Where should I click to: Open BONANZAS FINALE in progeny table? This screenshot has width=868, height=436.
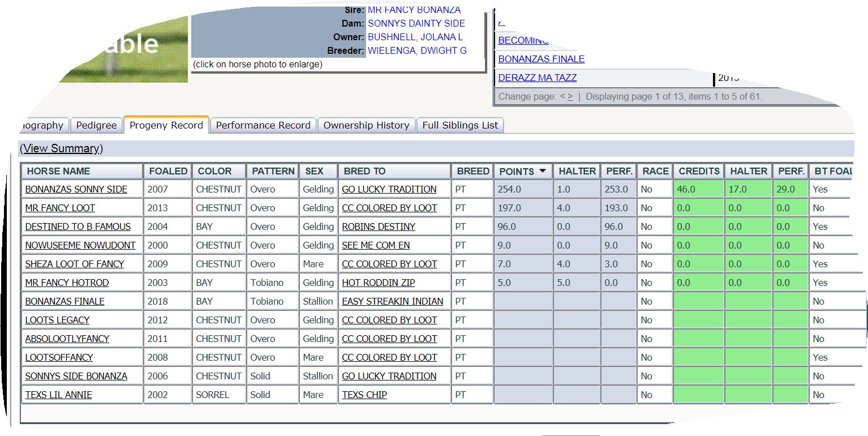click(x=65, y=301)
